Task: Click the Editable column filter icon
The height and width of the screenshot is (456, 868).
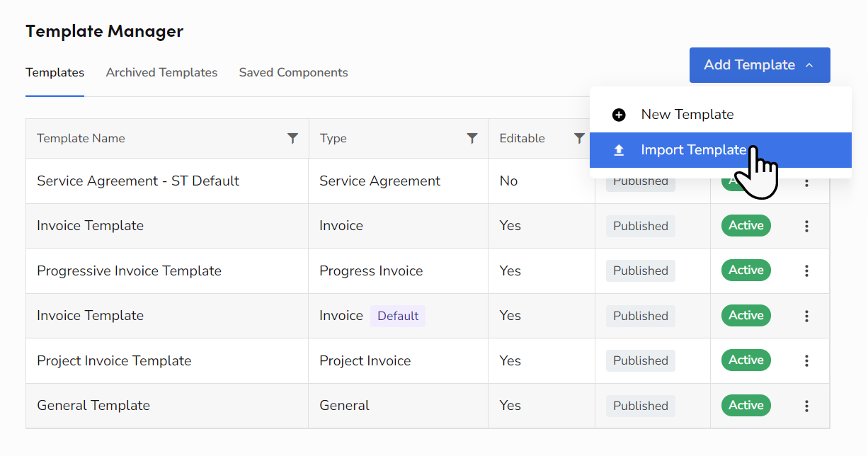Action: [579, 138]
